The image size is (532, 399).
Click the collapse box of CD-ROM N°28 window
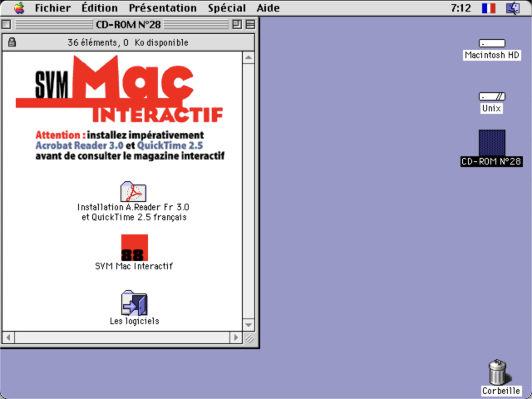coord(250,24)
